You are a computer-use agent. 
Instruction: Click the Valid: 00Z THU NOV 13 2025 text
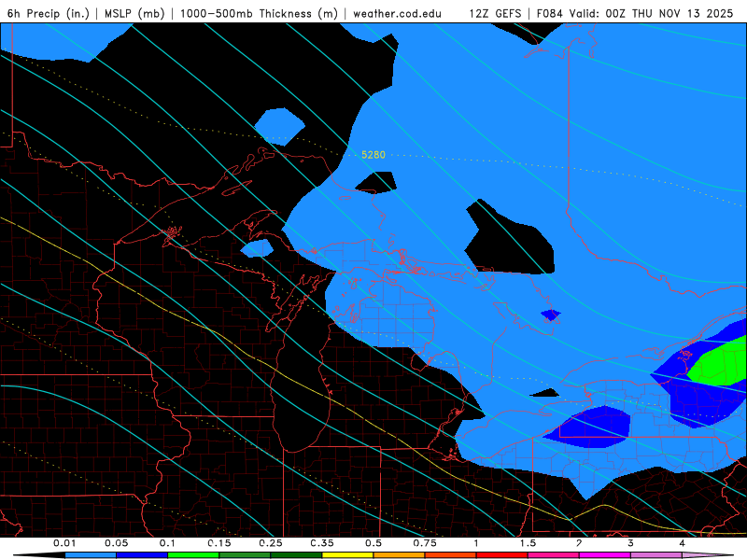(x=651, y=13)
